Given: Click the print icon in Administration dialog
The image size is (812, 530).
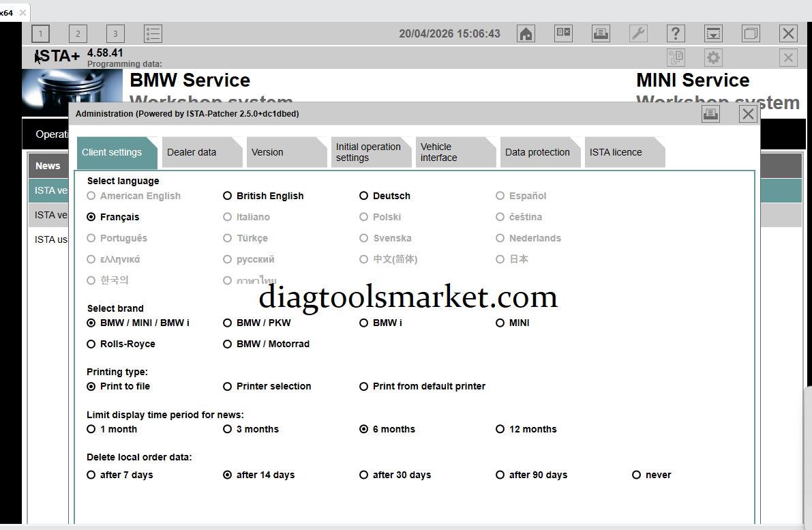Looking at the screenshot, I should pyautogui.click(x=710, y=114).
